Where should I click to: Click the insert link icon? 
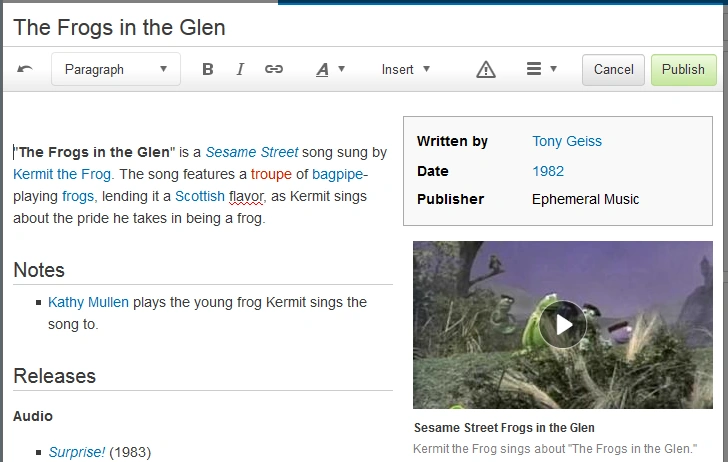point(274,69)
